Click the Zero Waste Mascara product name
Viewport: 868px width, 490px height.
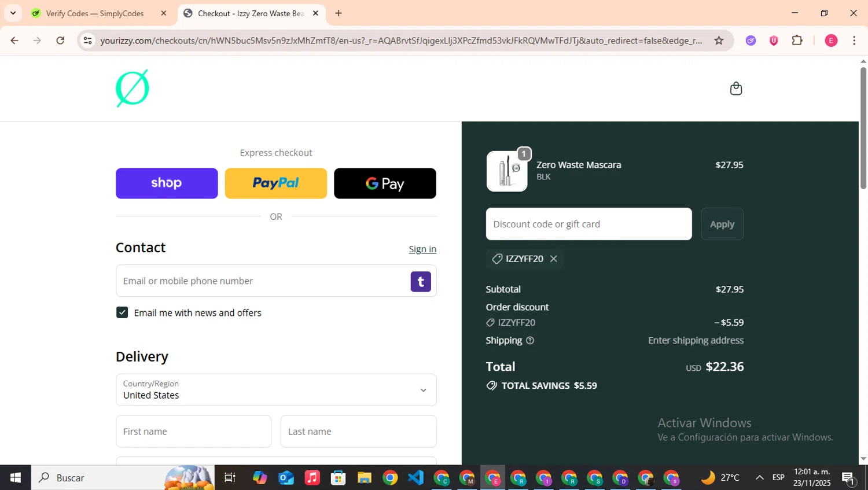pos(579,165)
